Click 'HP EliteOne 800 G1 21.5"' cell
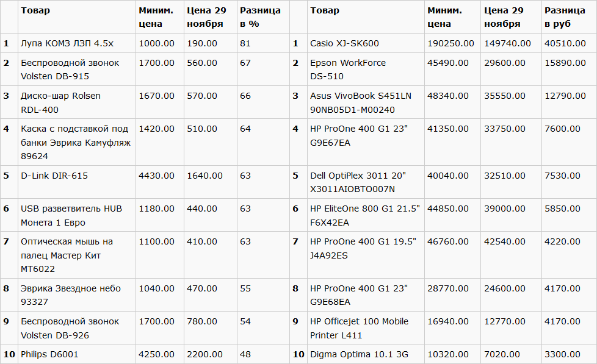The height and width of the screenshot is (364, 597). [x=365, y=215]
